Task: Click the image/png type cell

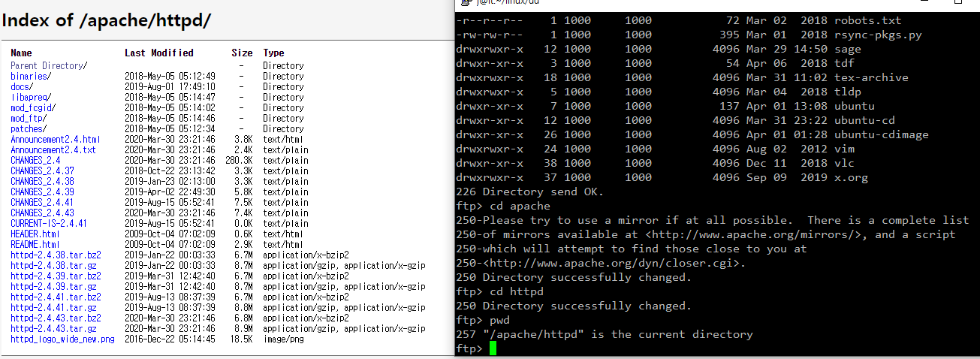Action: (x=285, y=339)
